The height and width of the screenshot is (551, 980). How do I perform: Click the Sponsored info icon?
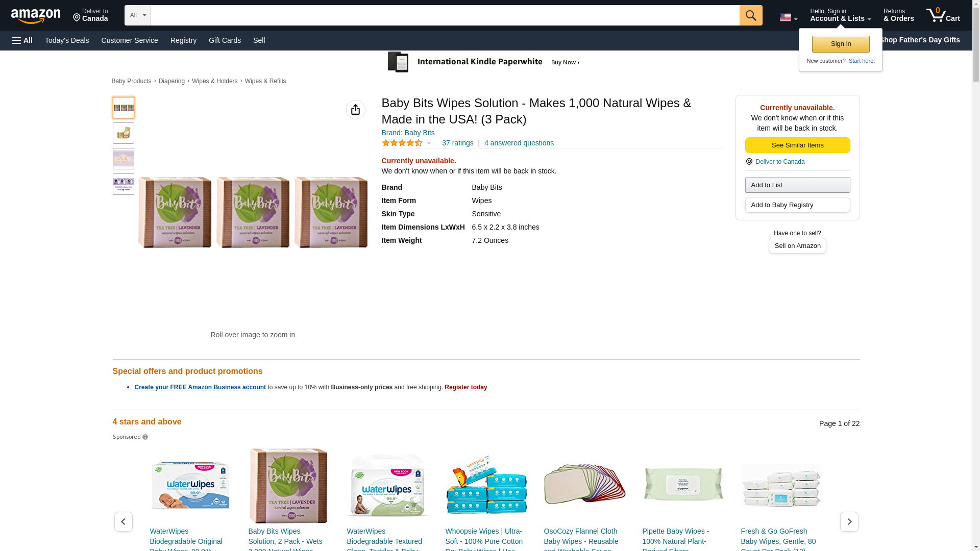pos(145,437)
